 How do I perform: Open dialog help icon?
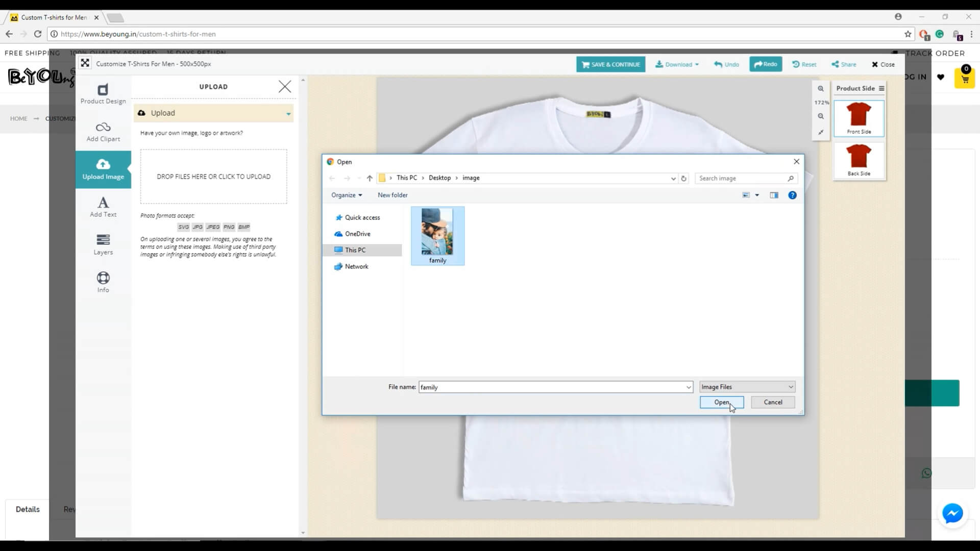792,195
